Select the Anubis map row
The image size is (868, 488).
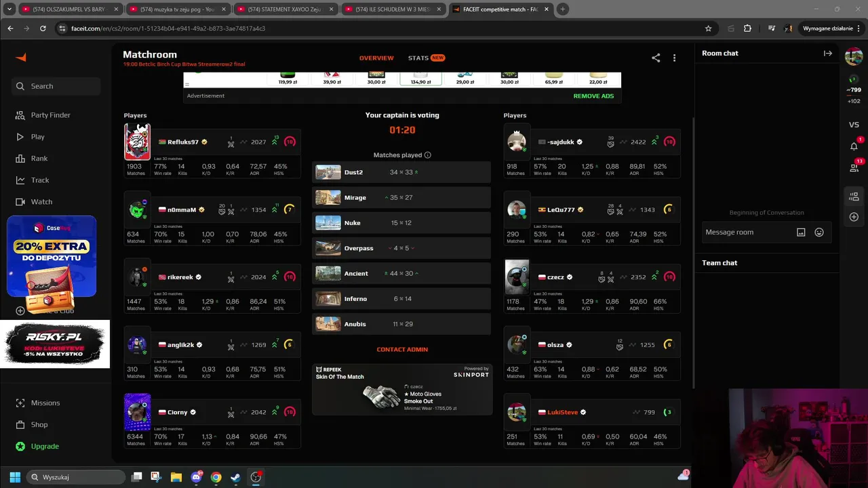(x=401, y=324)
